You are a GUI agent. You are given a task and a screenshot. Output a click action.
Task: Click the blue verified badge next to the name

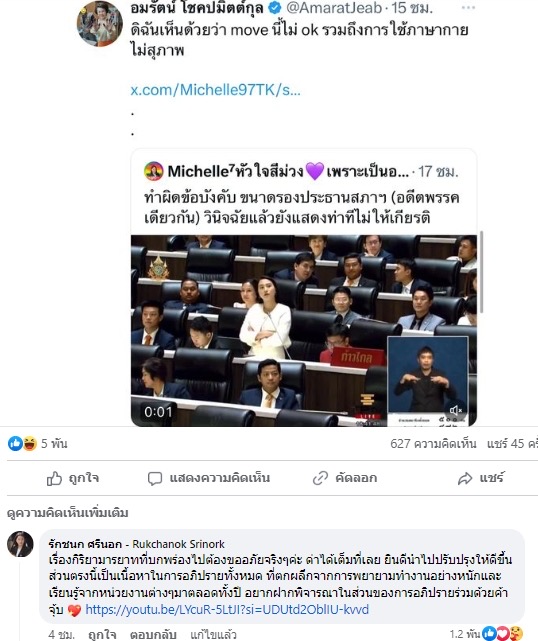274,8
